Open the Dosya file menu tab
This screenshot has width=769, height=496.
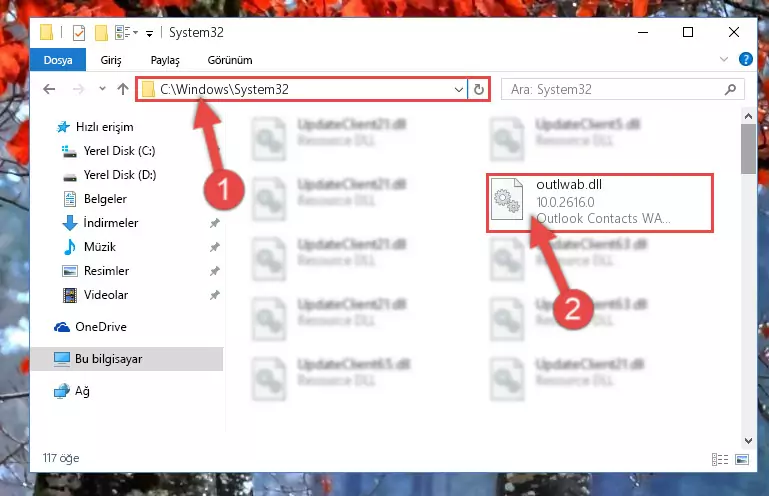coord(58,60)
